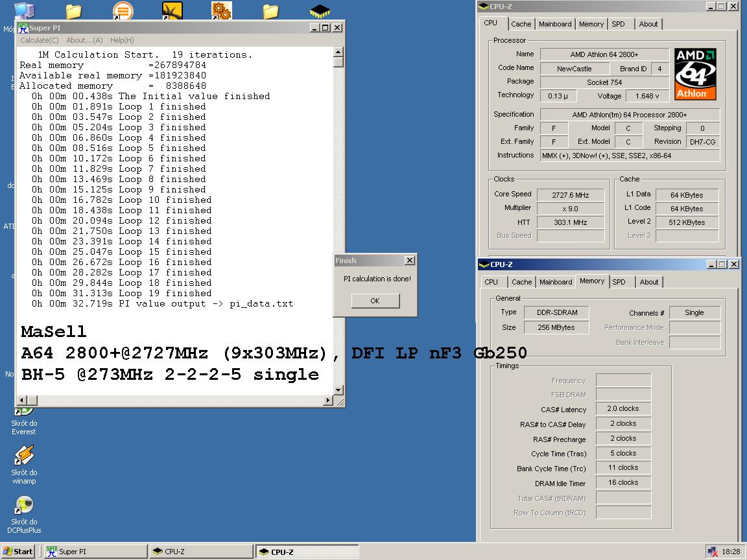
Task: Click the CAS# Latency 2.0 clocks value
Action: [x=623, y=408]
